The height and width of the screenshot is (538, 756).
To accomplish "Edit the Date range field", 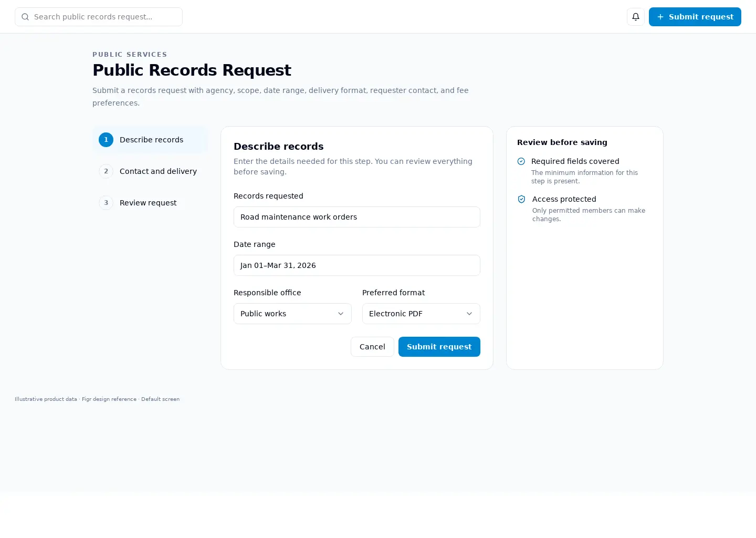I will tap(357, 265).
